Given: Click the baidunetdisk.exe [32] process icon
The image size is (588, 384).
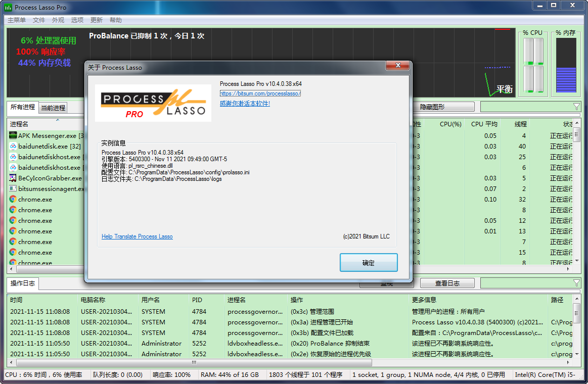Looking at the screenshot, I should 13,146.
